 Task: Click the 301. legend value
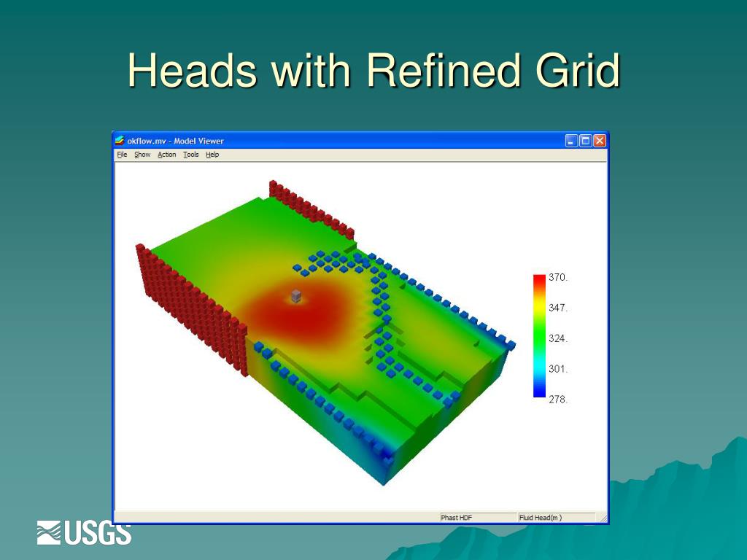tap(558, 368)
